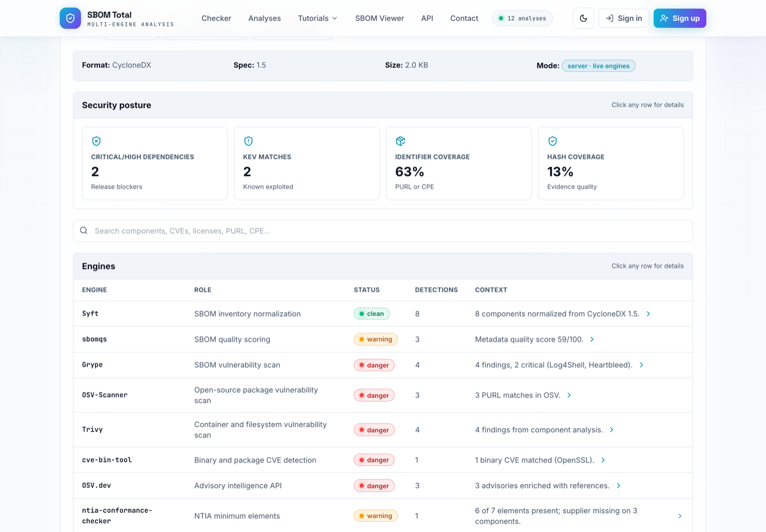This screenshot has height=532, width=766.
Task: Expand Trivy row details chevron
Action: [x=612, y=430]
